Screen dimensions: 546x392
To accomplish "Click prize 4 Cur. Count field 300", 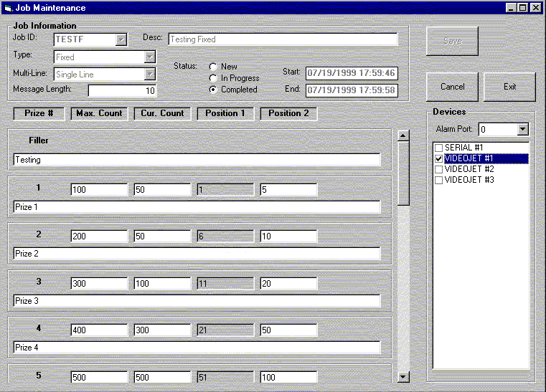I will tap(162, 330).
